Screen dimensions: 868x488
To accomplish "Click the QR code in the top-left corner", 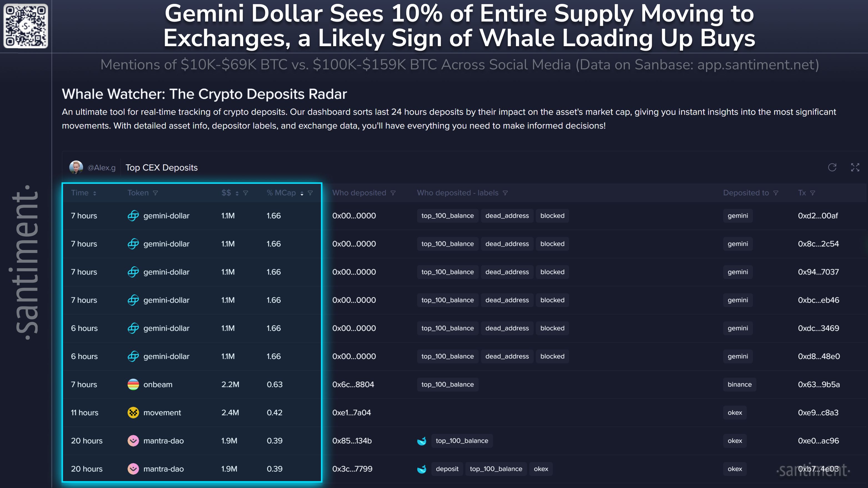I will pyautogui.click(x=26, y=26).
